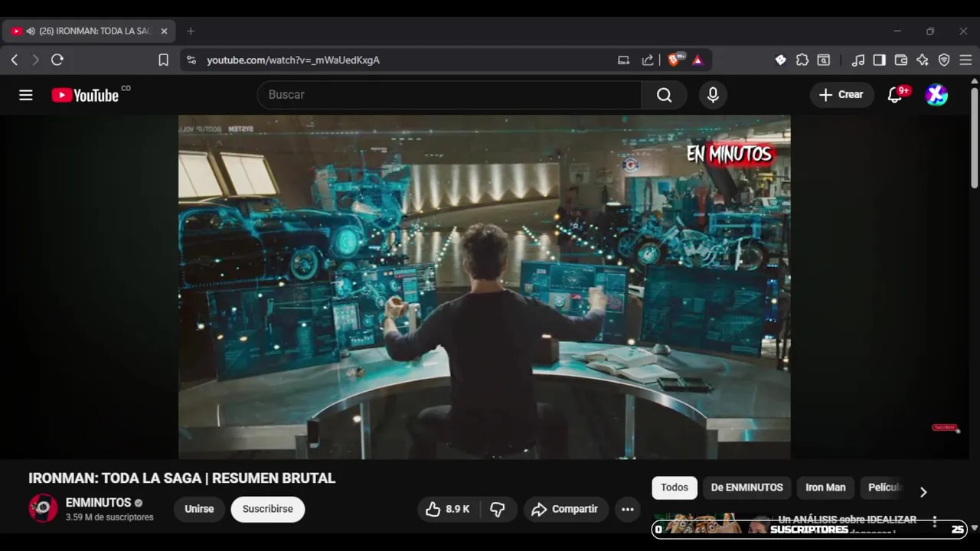Open the ENMINUTOS channel name link
This screenshot has height=551, width=980.
point(98,503)
